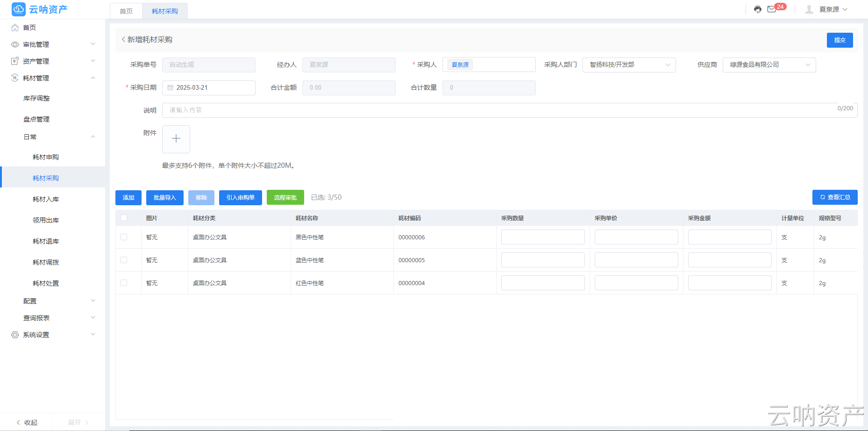Click the 查看汇总 button
The width and height of the screenshot is (868, 431).
pos(835,197)
